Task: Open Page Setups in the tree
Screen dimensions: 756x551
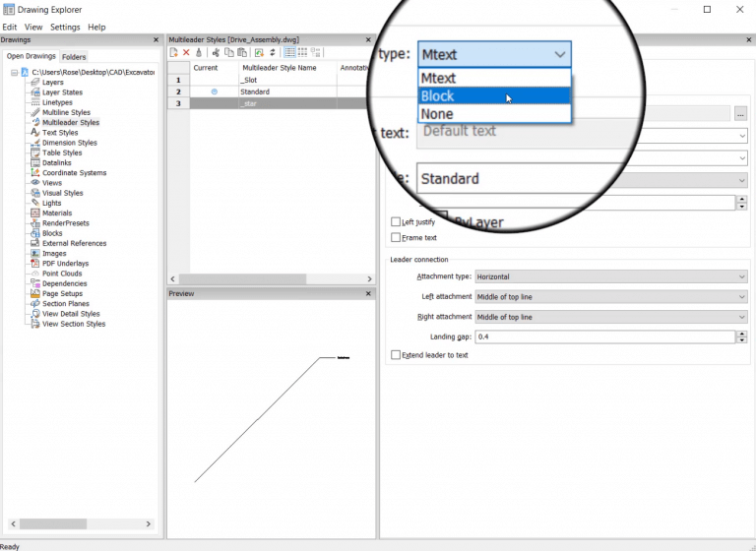Action: click(x=62, y=294)
